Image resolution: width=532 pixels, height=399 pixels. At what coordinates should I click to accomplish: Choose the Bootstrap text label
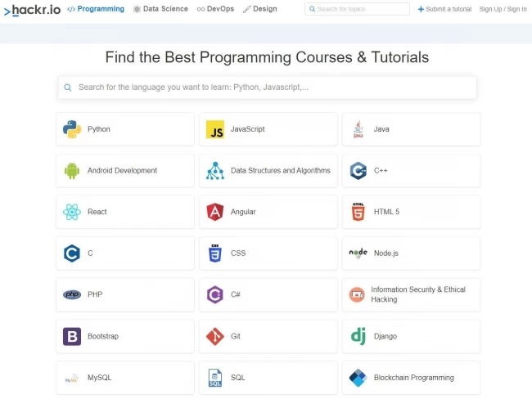tap(103, 336)
